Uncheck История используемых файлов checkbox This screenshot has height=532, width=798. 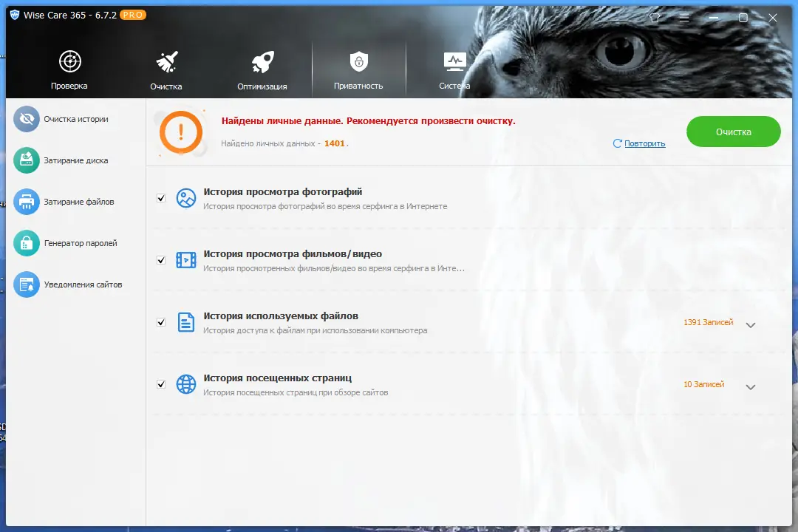[161, 322]
